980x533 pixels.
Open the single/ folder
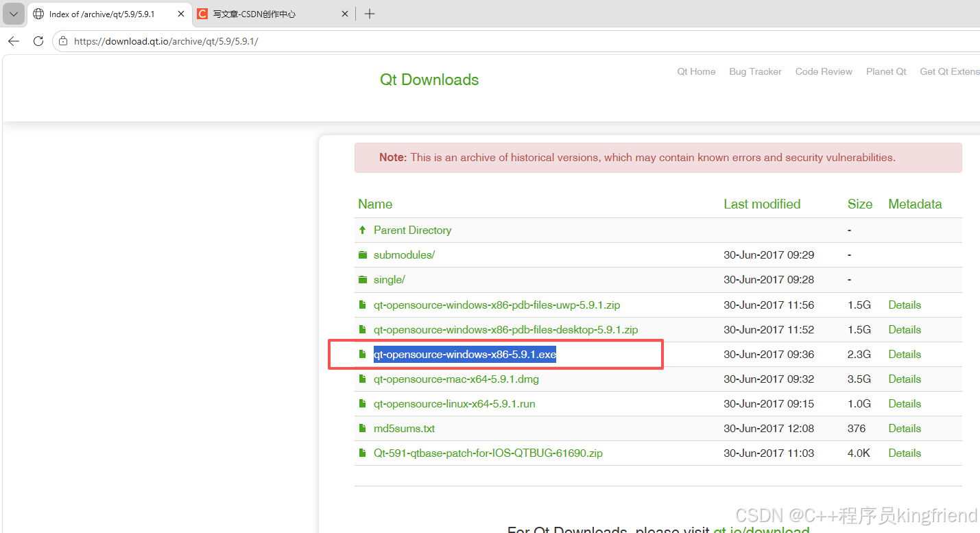point(390,280)
